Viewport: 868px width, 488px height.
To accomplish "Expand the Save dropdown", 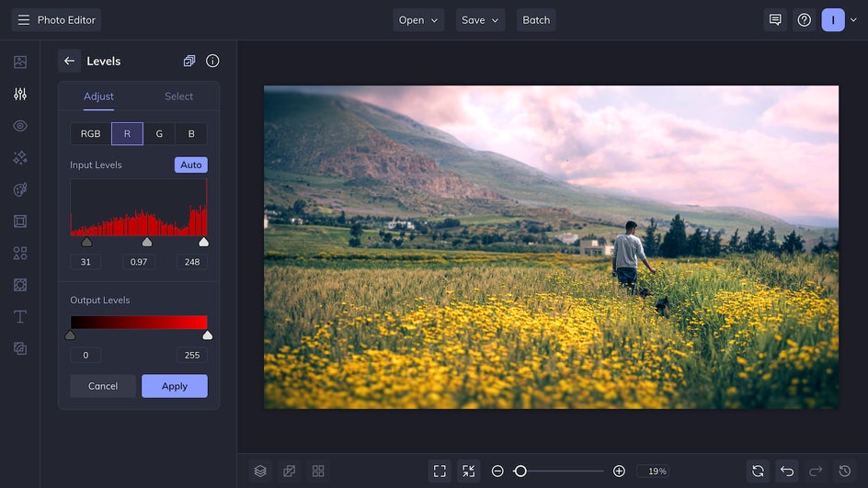I will [480, 20].
